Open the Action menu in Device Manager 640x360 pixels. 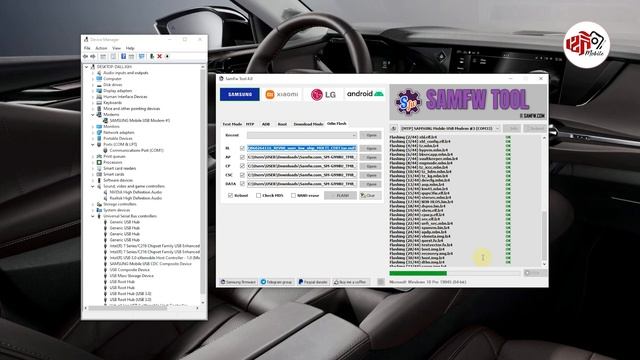click(x=101, y=48)
